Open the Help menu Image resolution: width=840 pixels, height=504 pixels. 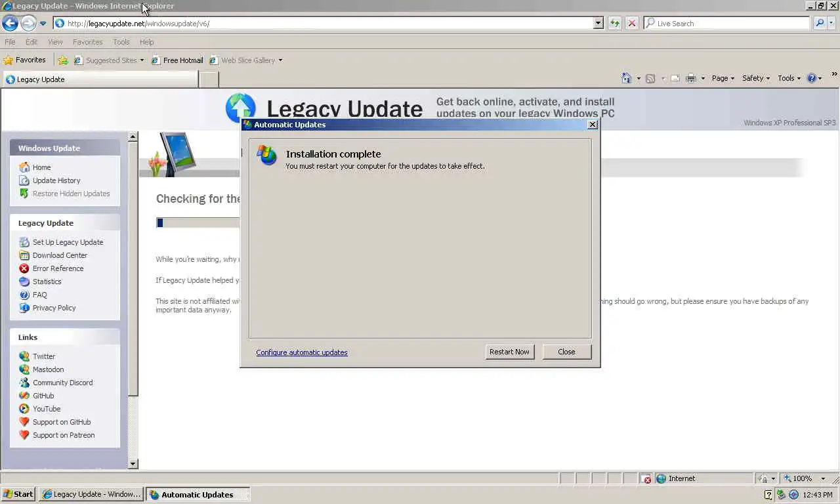click(x=146, y=42)
